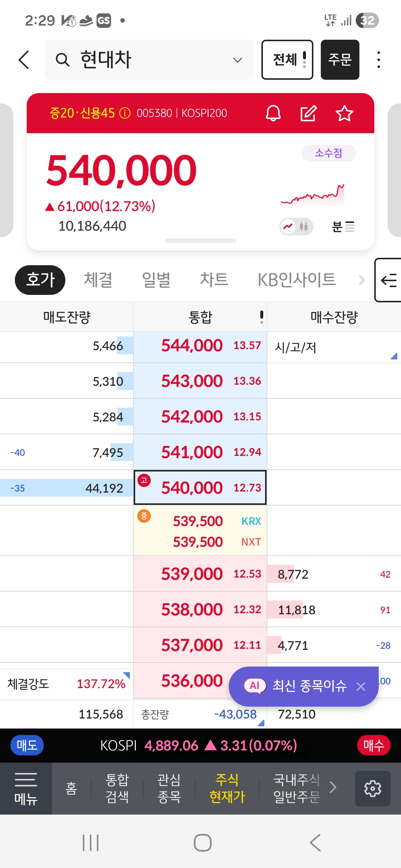The width and height of the screenshot is (401, 868).
Task: Tap the price alert bell icon
Action: pyautogui.click(x=273, y=113)
